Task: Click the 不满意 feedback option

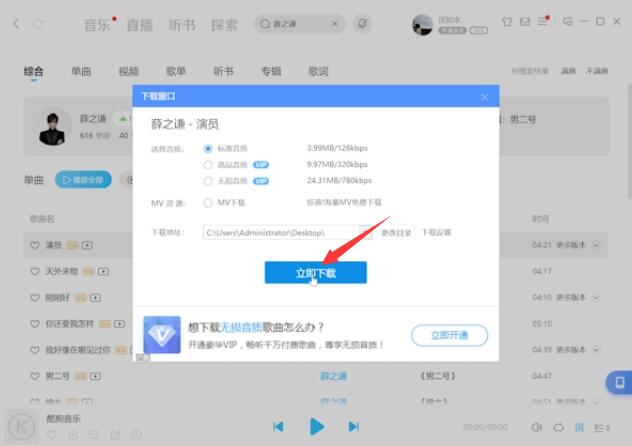Action: point(597,71)
